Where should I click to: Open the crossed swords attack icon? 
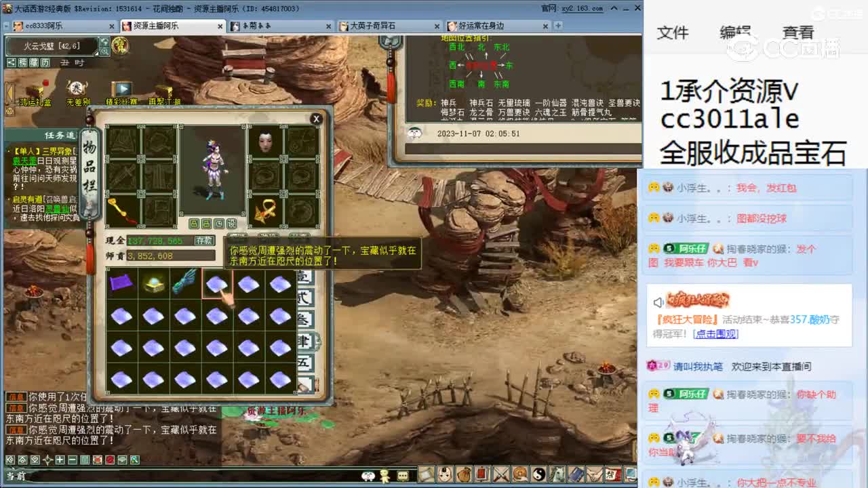click(501, 474)
